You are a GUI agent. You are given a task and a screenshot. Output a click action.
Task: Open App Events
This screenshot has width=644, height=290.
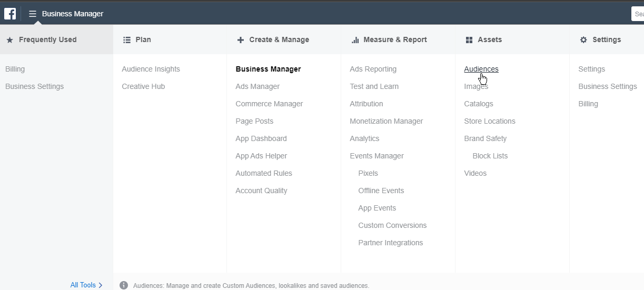pos(377,208)
